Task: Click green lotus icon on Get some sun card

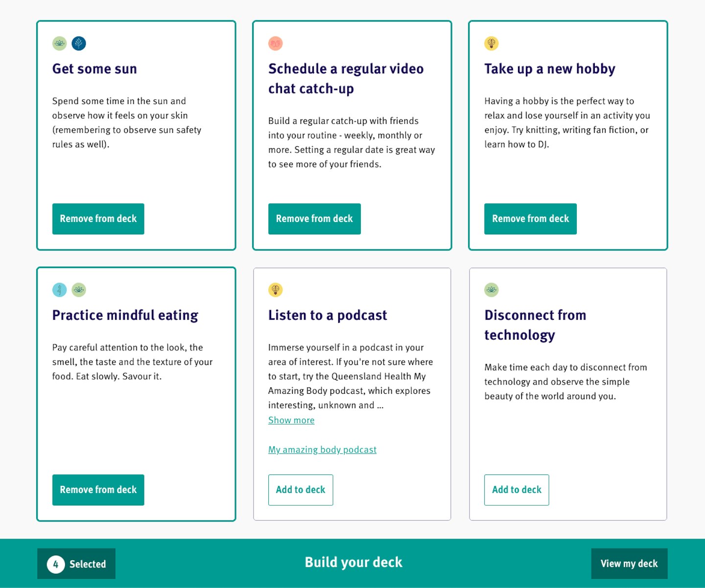Action: (59, 44)
